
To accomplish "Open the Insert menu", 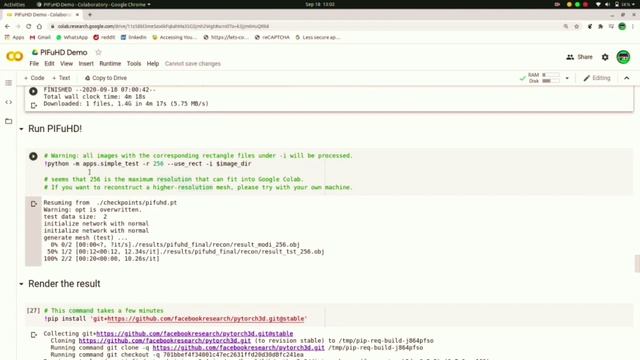I will [x=86, y=64].
